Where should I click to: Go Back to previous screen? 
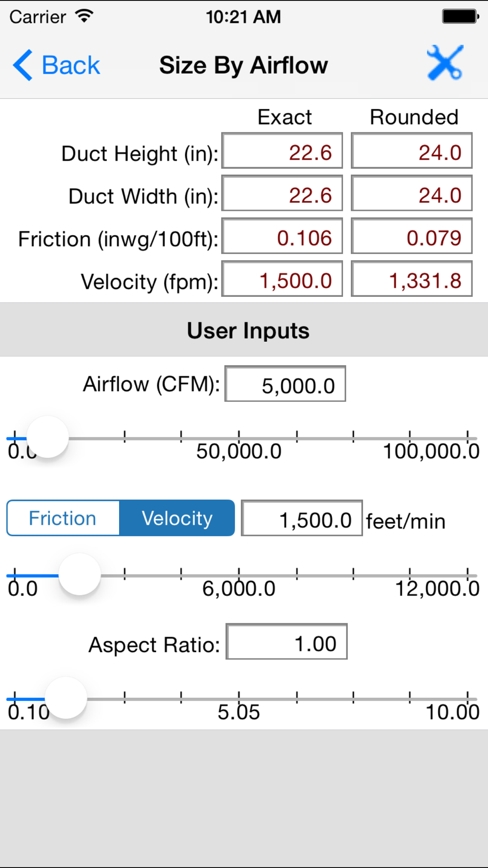(71, 65)
